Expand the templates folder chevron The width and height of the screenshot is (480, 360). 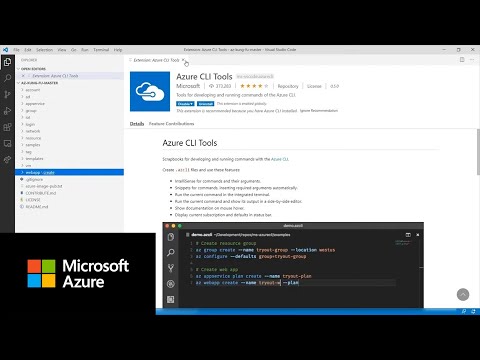pos(22,159)
